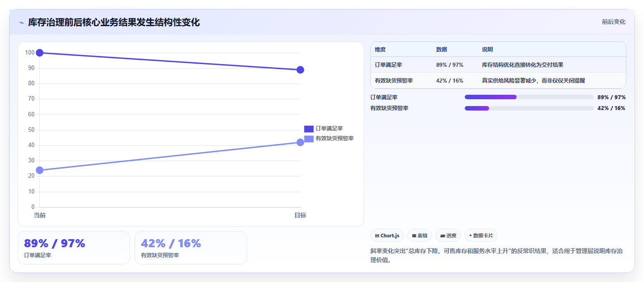Image resolution: width=644 pixels, height=282 pixels.
Task: Select the Chart.js tag chip
Action: (387, 236)
